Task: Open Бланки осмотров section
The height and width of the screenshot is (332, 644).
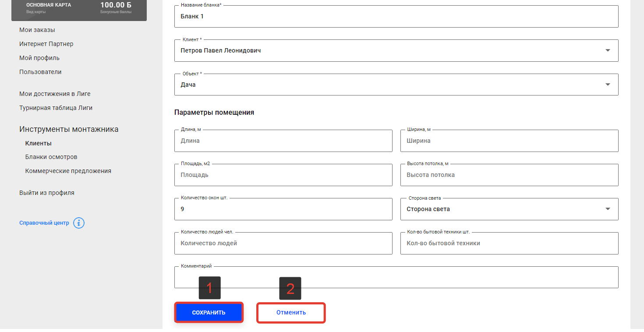Action: tap(51, 157)
